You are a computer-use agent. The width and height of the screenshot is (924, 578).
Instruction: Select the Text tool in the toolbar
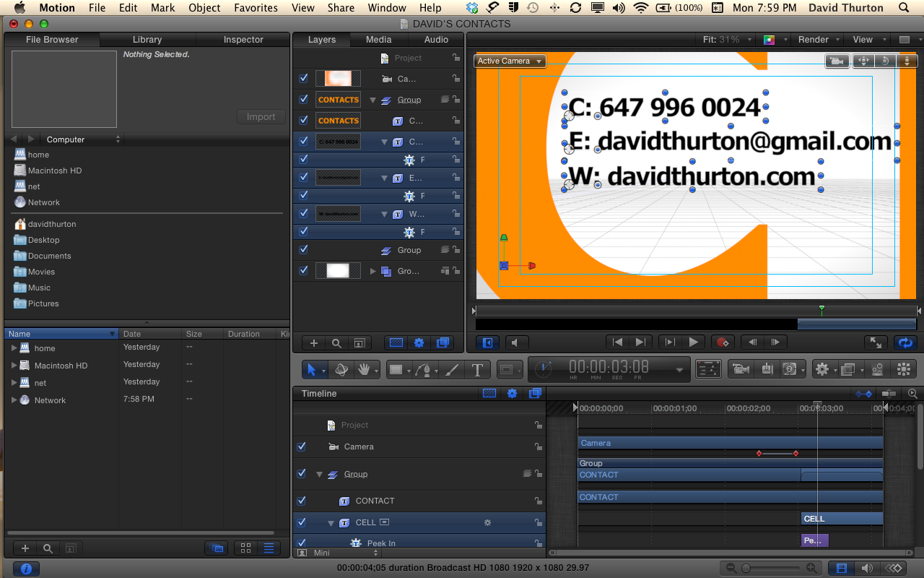(477, 370)
